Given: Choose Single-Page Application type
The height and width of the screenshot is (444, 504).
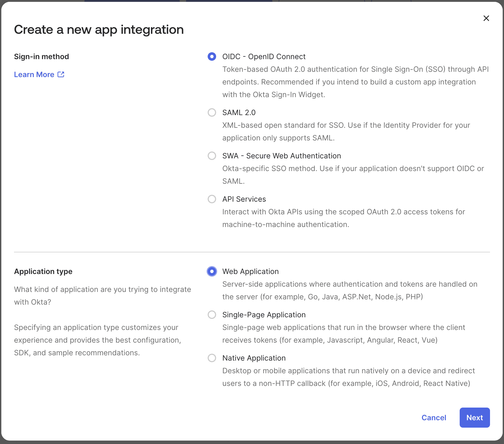Looking at the screenshot, I should [x=212, y=315].
